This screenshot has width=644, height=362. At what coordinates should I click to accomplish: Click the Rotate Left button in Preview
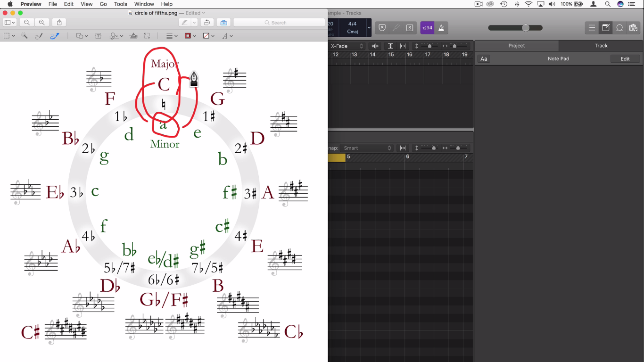click(206, 23)
